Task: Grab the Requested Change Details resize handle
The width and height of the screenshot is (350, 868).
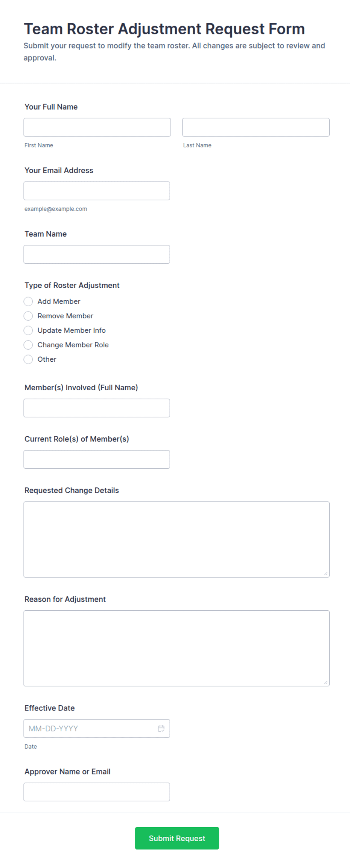Action: click(326, 573)
